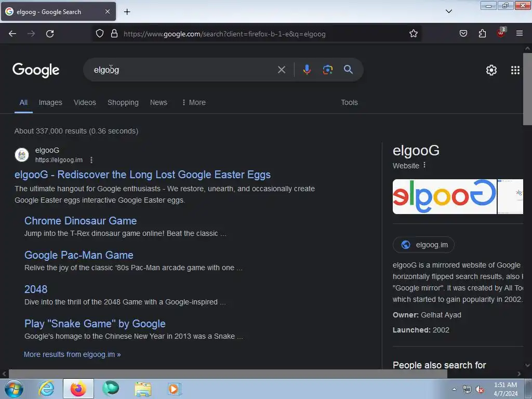Open More results from elgoog.im
Viewport: 532px width, 399px height.
point(72,354)
